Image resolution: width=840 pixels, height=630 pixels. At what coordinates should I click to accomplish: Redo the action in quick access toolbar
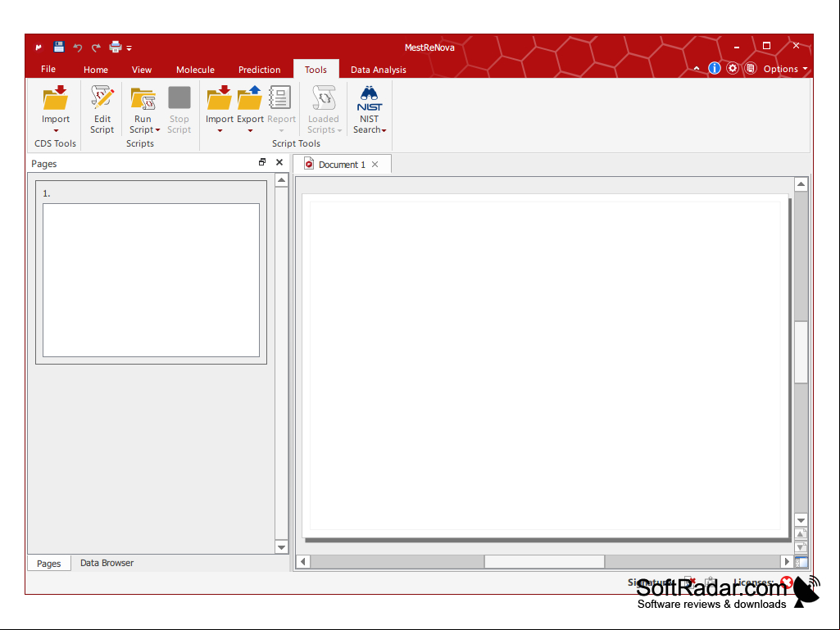point(96,48)
